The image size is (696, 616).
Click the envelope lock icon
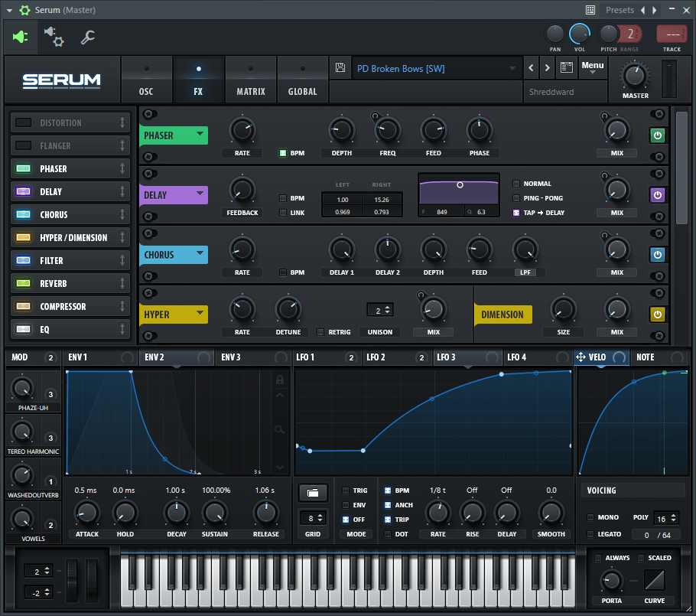pos(280,380)
